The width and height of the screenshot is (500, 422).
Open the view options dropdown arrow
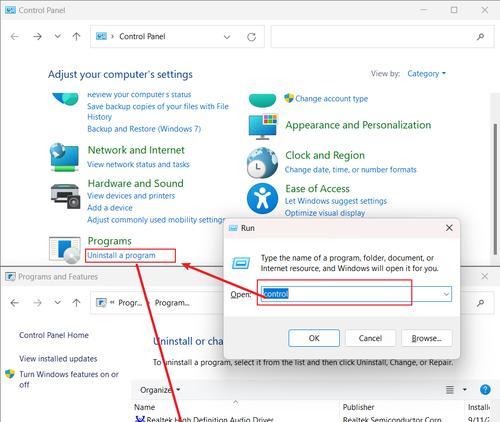pyautogui.click(x=464, y=389)
